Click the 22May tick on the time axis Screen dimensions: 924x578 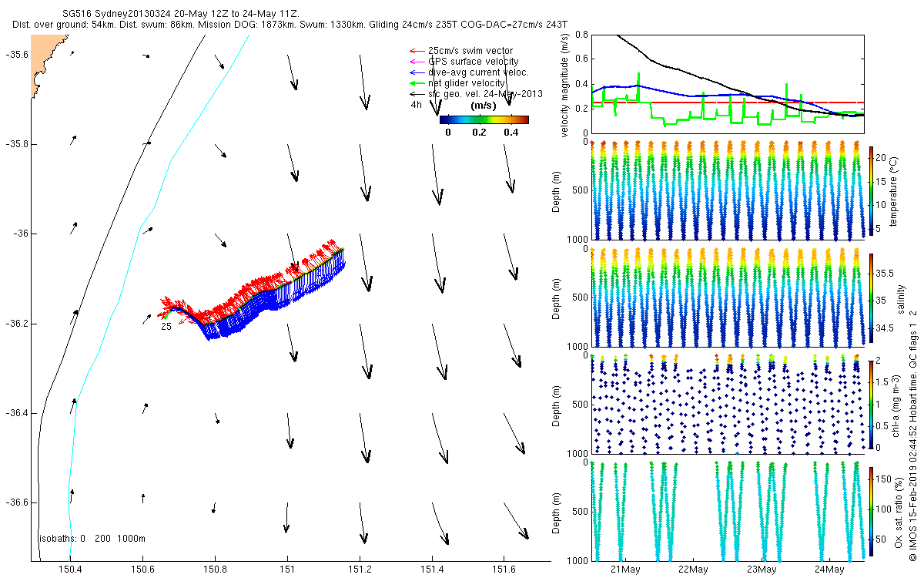pyautogui.click(x=693, y=570)
